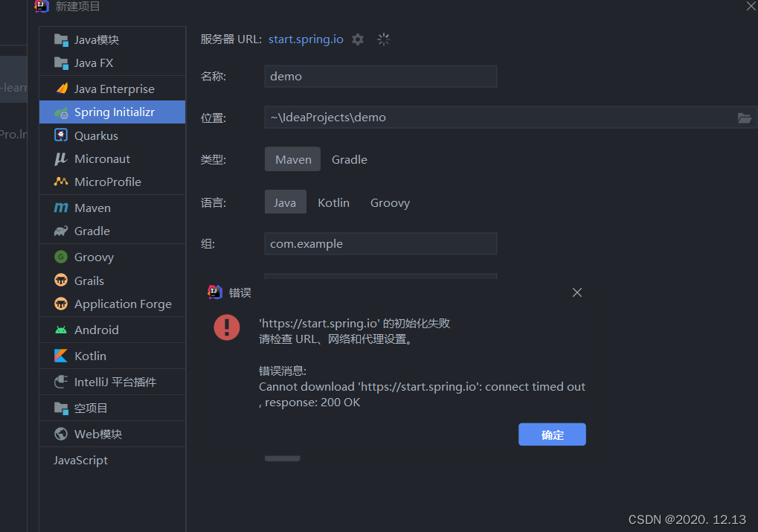This screenshot has width=758, height=532.
Task: Choose the Application Forge option
Action: tap(123, 304)
